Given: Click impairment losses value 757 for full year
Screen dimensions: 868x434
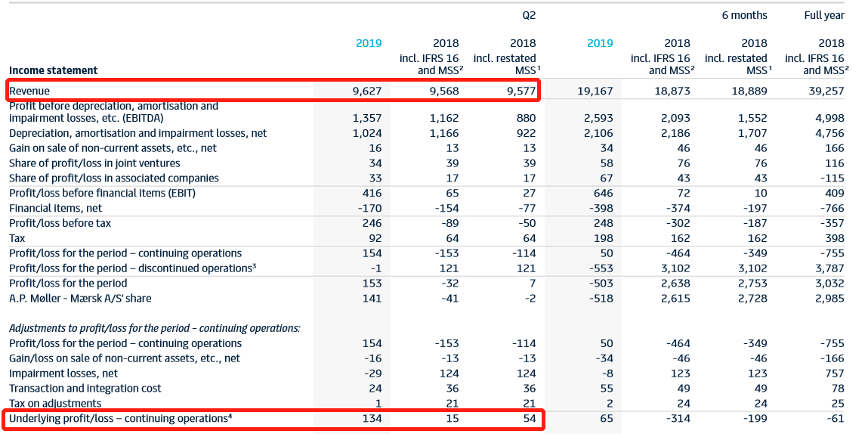Looking at the screenshot, I should 835,373.
